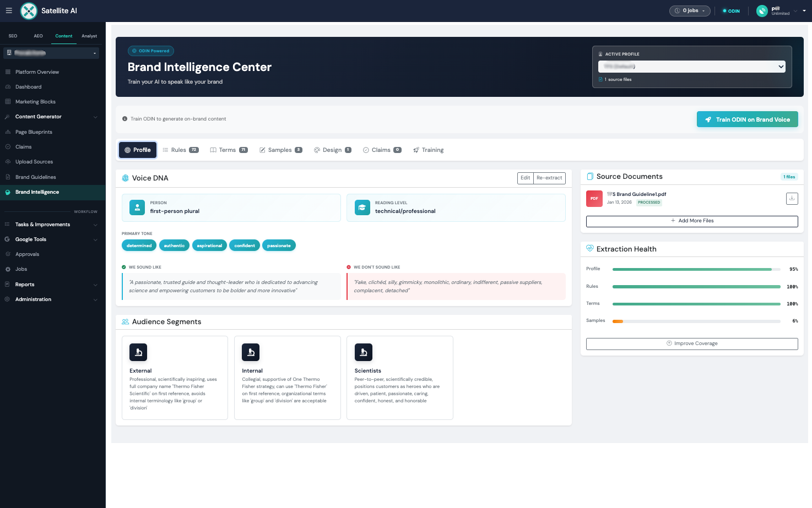The width and height of the screenshot is (812, 508).
Task: Switch to the AEO tab
Action: (x=38, y=36)
